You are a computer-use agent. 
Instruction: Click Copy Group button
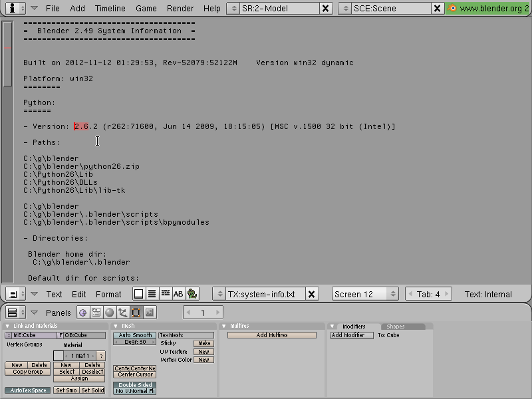click(x=28, y=372)
